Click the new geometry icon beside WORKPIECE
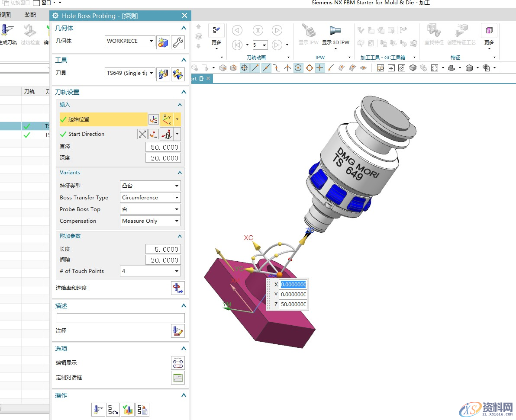The width and height of the screenshot is (516, 420). click(163, 42)
